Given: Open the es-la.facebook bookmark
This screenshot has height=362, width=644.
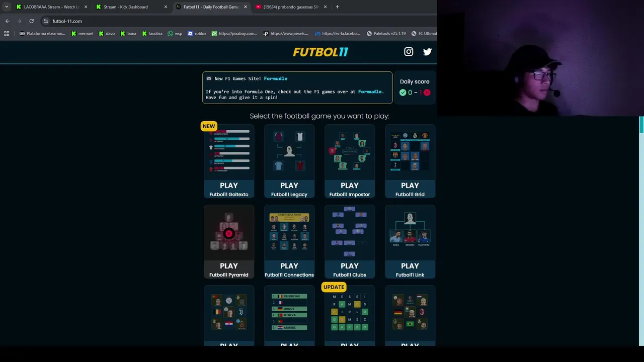Looking at the screenshot, I should [x=337, y=33].
